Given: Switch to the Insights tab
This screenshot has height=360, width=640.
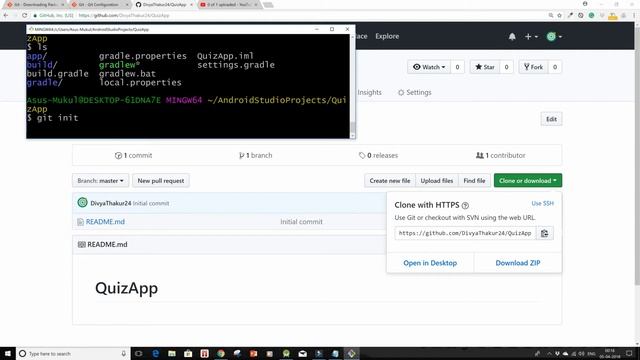Looking at the screenshot, I should [369, 92].
